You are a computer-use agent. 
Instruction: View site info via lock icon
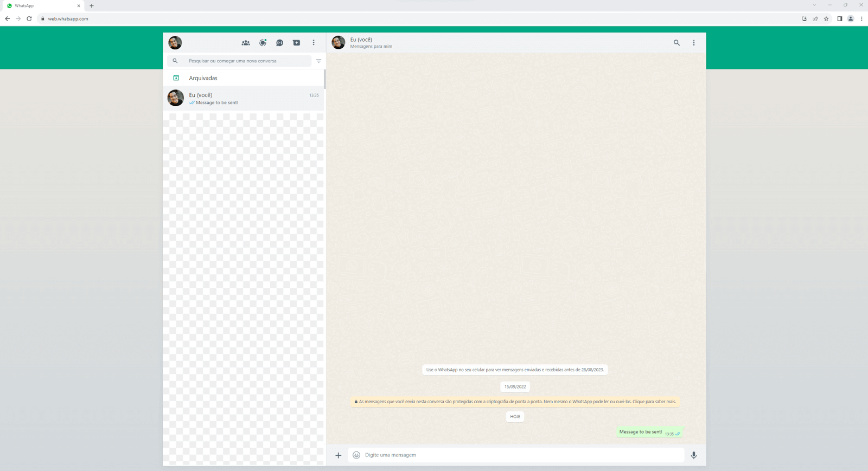coord(43,18)
